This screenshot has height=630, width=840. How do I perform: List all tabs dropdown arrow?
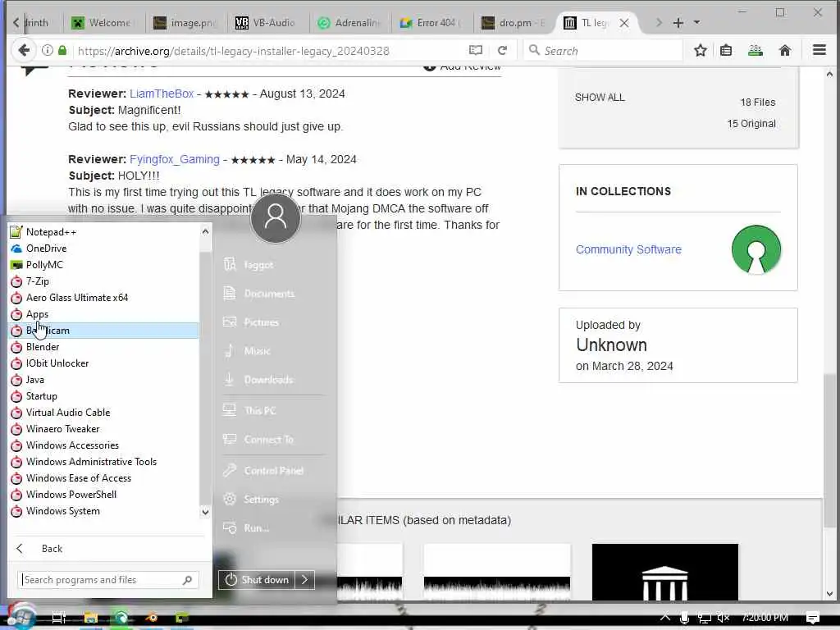pyautogui.click(x=696, y=22)
